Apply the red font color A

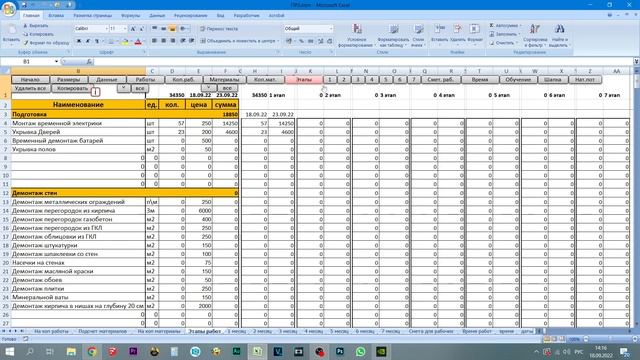click(138, 41)
